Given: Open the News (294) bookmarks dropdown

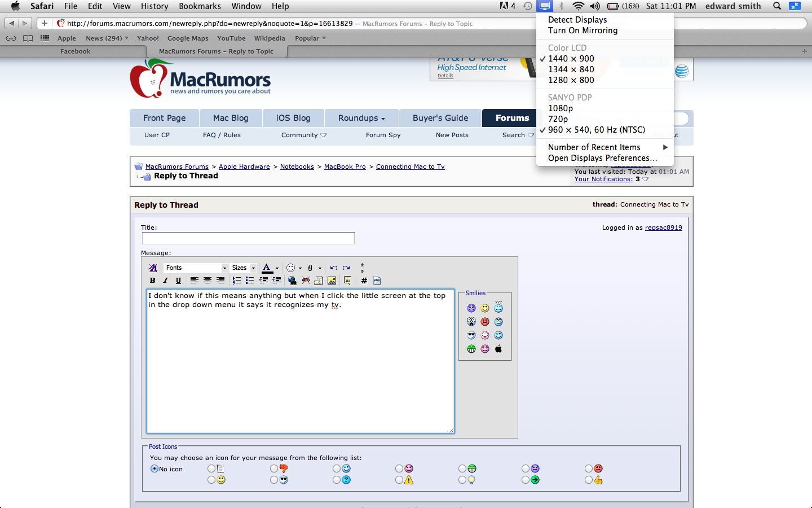Looking at the screenshot, I should (x=107, y=38).
